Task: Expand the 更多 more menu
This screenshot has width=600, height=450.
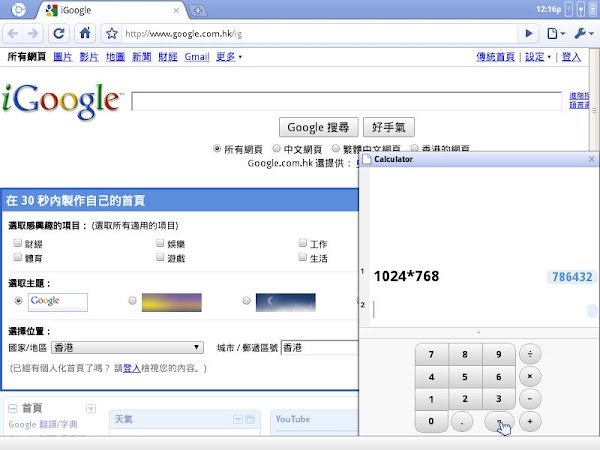Action: click(229, 57)
